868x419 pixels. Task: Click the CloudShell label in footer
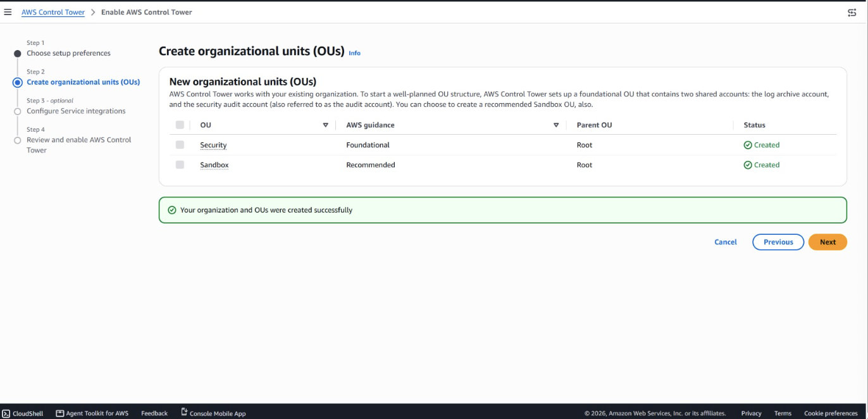point(28,413)
